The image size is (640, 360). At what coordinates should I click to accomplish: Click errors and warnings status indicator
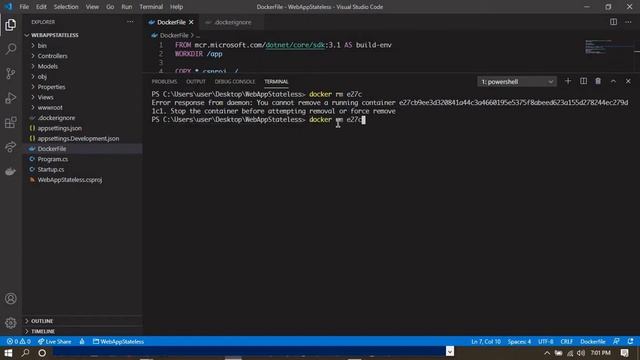pos(18,342)
